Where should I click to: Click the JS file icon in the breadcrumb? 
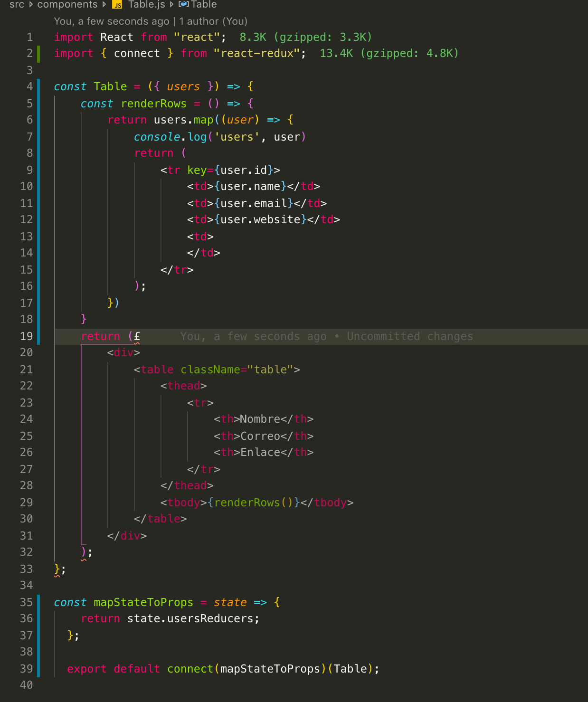point(117,5)
